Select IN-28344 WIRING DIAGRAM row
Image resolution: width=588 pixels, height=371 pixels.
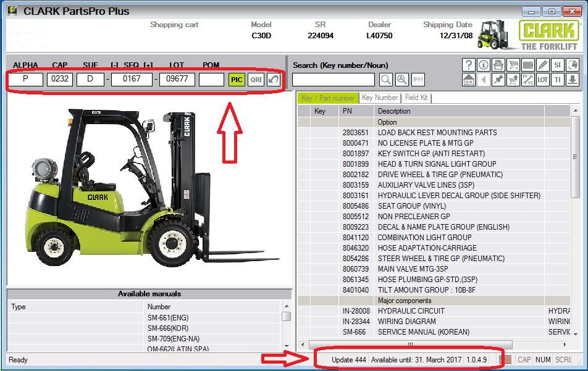(434, 322)
